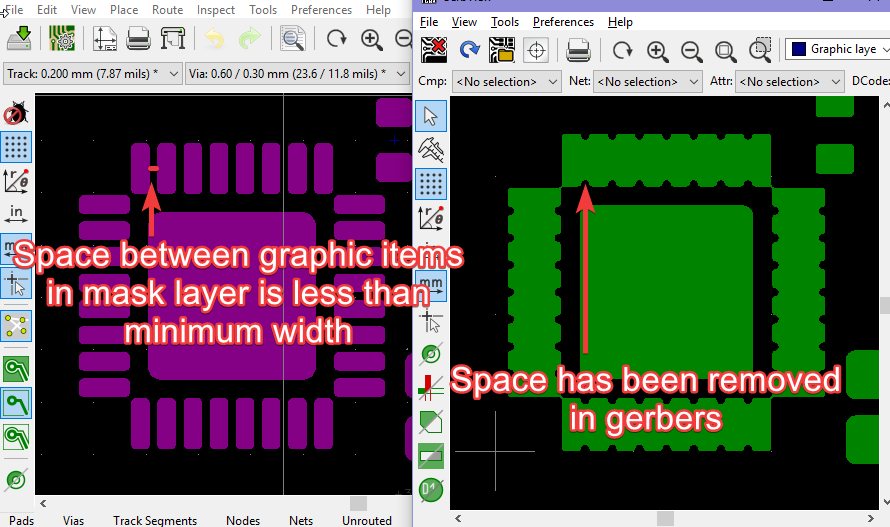890x527 pixels.
Task: Reload all layers in GerbView
Action: [x=469, y=50]
